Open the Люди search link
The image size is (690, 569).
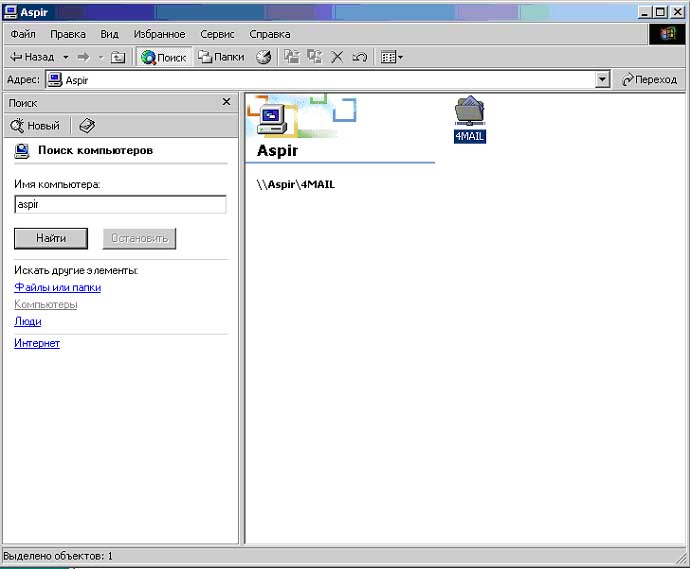coord(28,321)
